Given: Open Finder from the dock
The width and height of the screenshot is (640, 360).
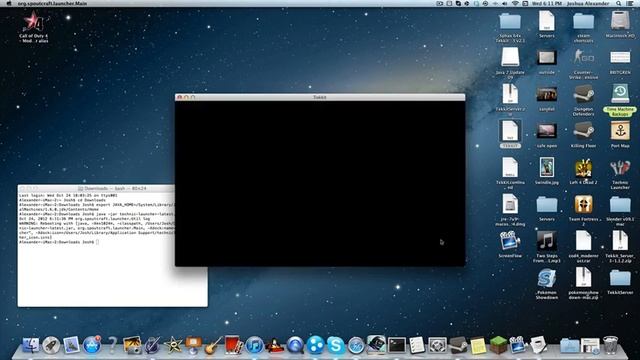Looking at the screenshot, I should coord(31,345).
